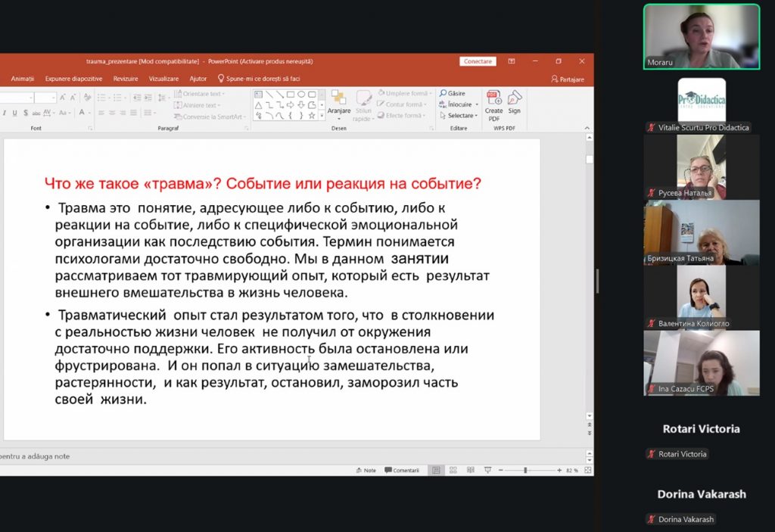Toggle Normal view button in status bar
This screenshot has width=775, height=532.
436,470
